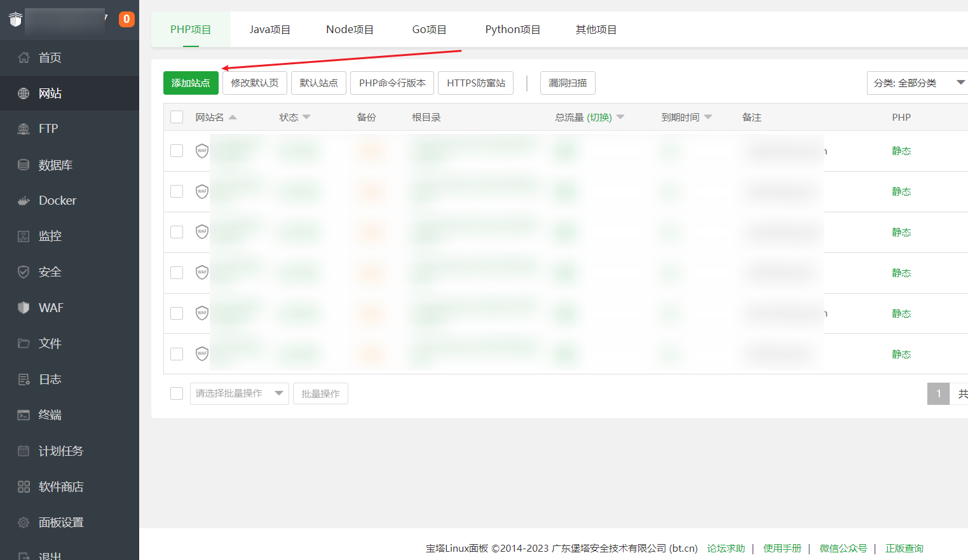Check the fourth site row checkbox
Screen dimensions: 968x560
click(x=177, y=273)
